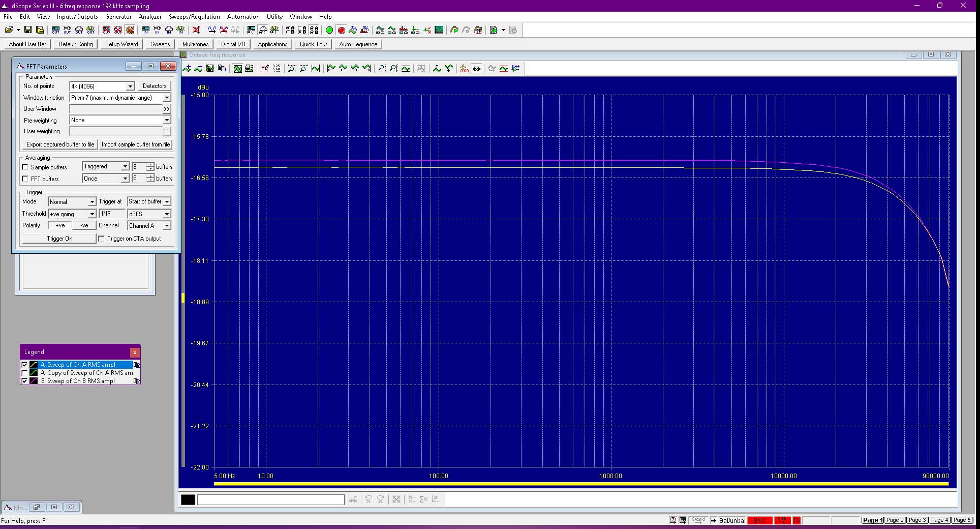Click the white text field below the graph
This screenshot has height=529, width=980.
pos(271,500)
